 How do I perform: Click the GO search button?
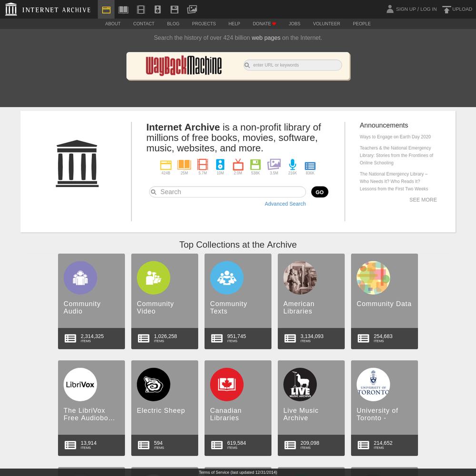pyautogui.click(x=320, y=192)
